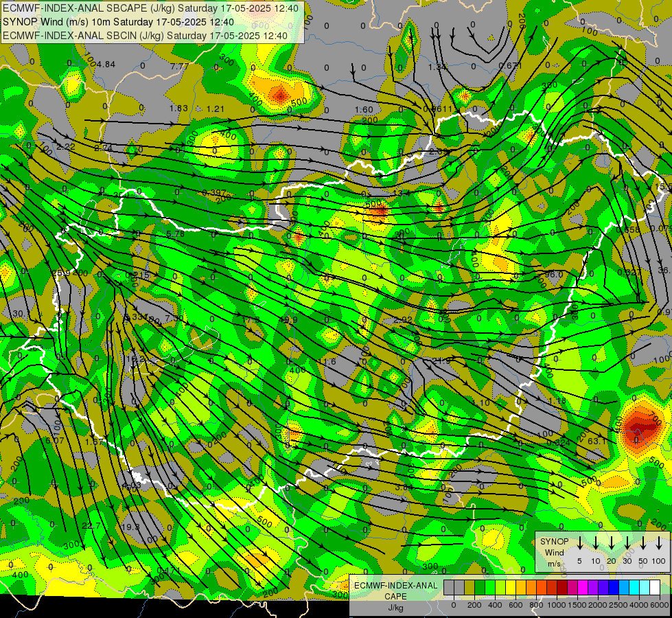Click the '1.18' value on the map
Viewport: 672px width, 618px height.
(x=557, y=400)
